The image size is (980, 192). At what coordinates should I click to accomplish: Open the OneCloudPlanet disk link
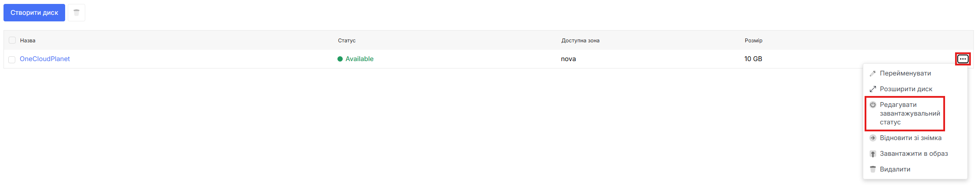pos(45,59)
